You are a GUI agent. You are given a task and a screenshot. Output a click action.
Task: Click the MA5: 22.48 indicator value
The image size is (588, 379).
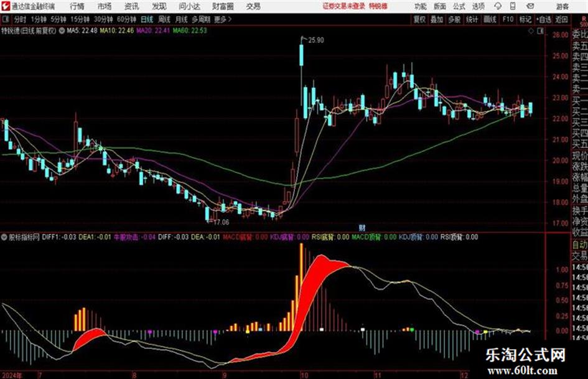click(82, 30)
